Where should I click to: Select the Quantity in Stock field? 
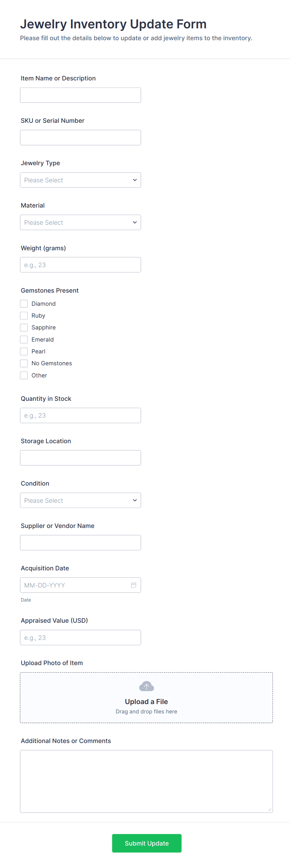pyautogui.click(x=80, y=415)
